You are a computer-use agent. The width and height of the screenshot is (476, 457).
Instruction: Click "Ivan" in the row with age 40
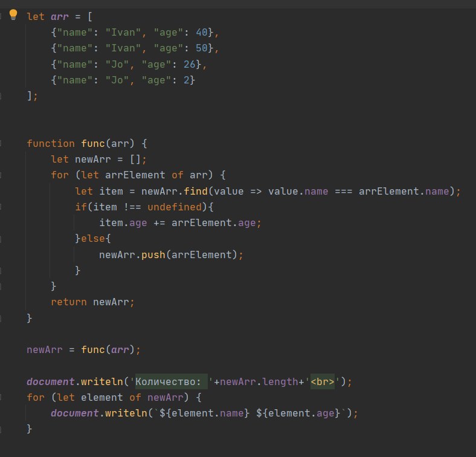tap(123, 32)
